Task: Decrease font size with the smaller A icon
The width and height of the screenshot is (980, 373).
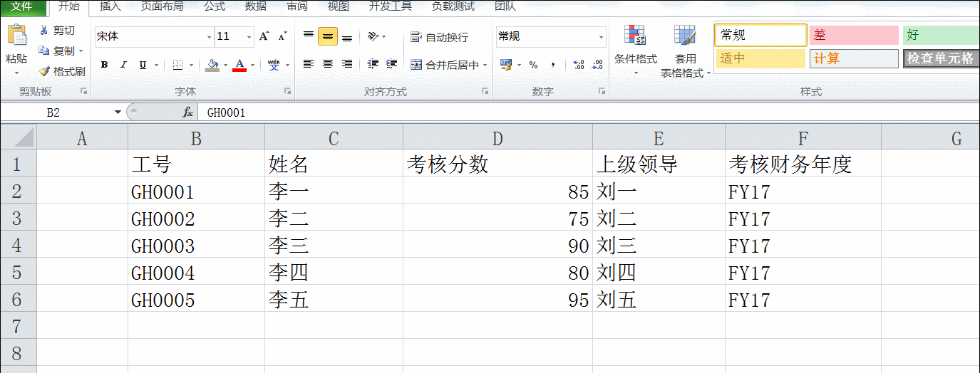Action: (x=282, y=36)
